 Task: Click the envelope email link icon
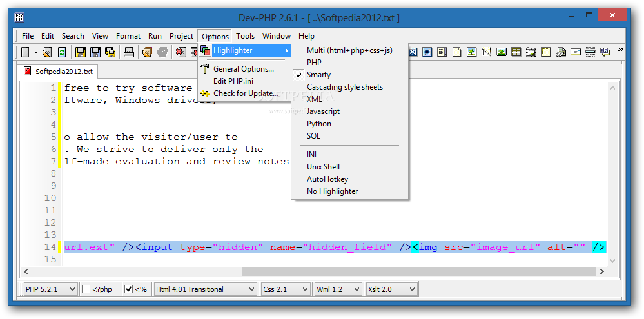click(576, 52)
